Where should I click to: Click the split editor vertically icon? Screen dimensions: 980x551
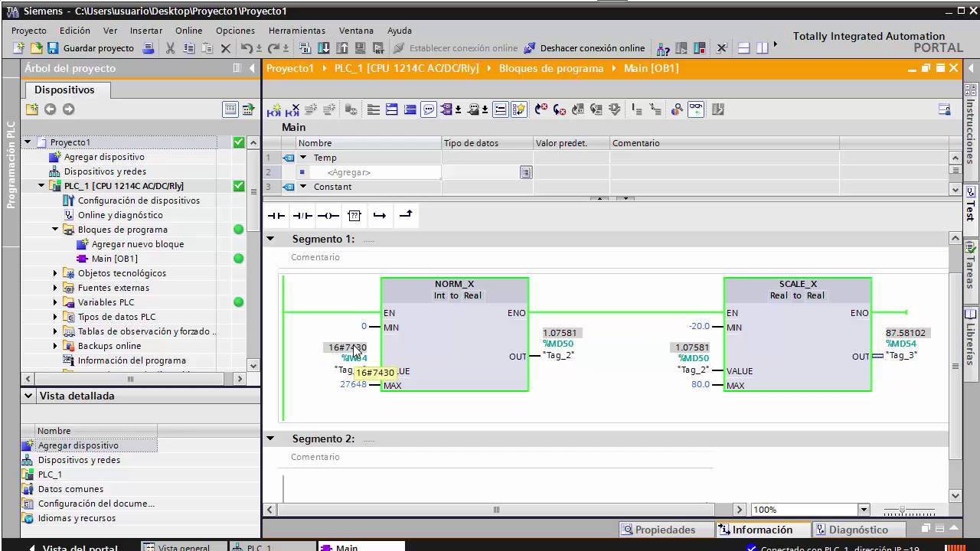tap(762, 48)
